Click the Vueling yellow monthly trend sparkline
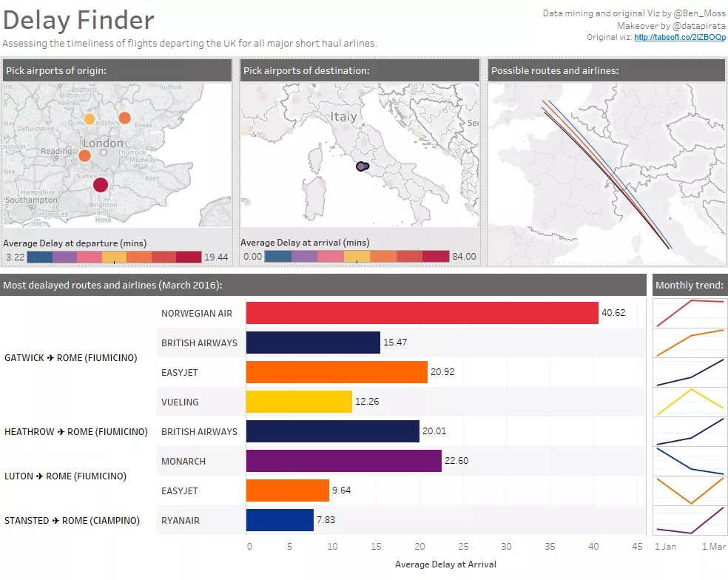This screenshot has width=728, height=580. [690, 402]
